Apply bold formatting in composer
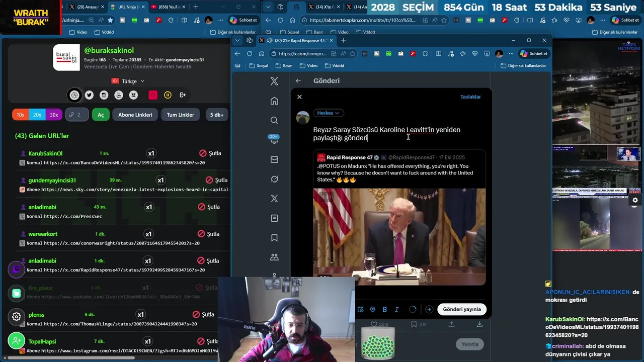Screen dimensions: 644x362 click(384, 310)
